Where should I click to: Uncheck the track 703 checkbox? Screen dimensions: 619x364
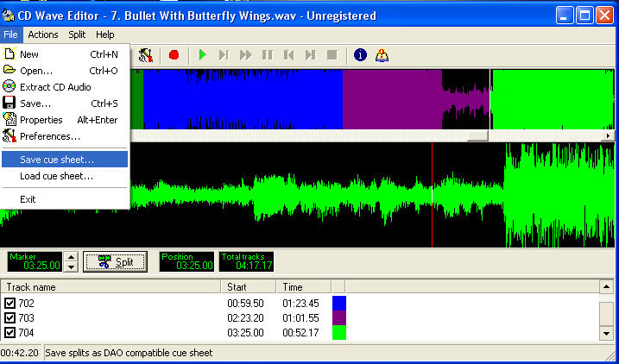[9, 318]
